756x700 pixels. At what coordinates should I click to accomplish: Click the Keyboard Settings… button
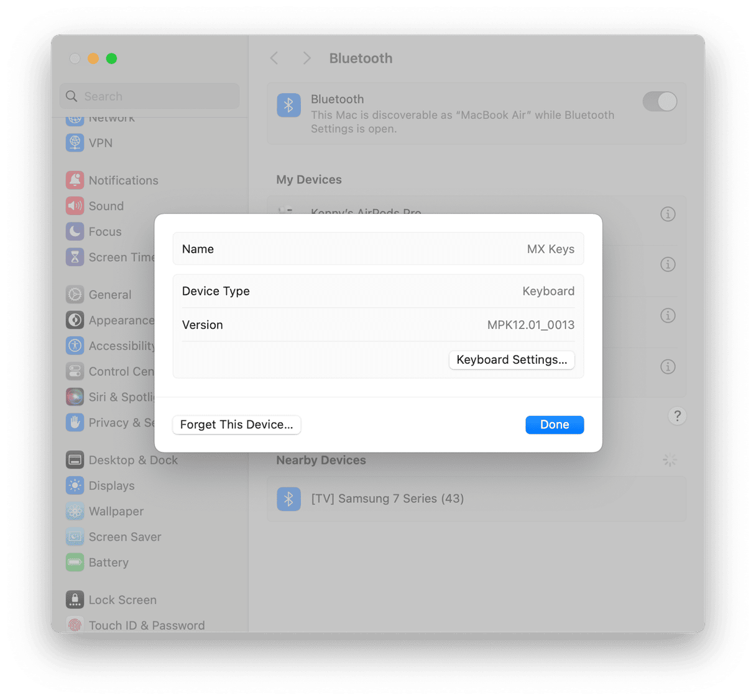pyautogui.click(x=512, y=360)
